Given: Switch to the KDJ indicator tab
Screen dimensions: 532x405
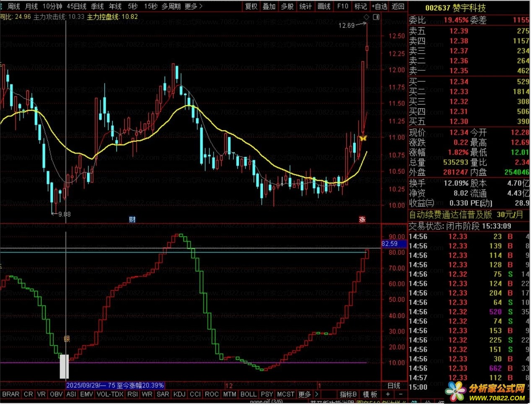Looking at the screenshot, I should pos(179,394).
